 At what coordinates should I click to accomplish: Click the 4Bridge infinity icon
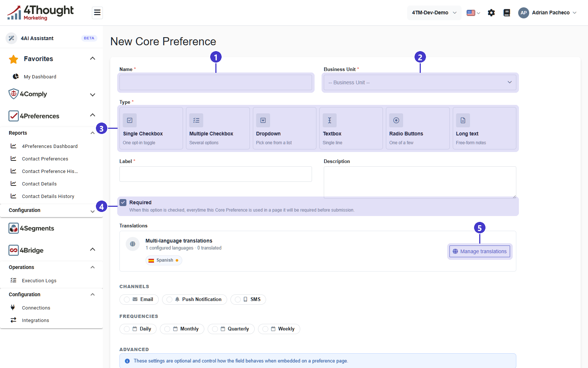[x=14, y=250]
